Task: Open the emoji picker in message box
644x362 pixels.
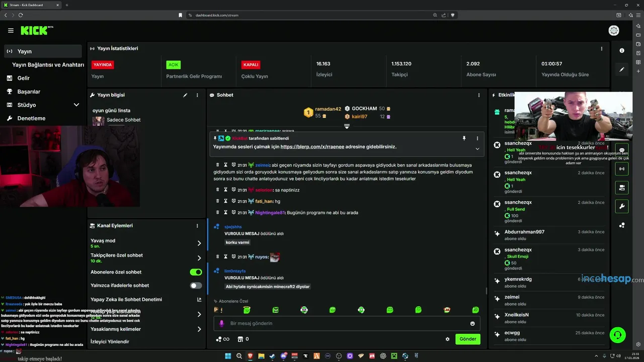Action: point(472,323)
